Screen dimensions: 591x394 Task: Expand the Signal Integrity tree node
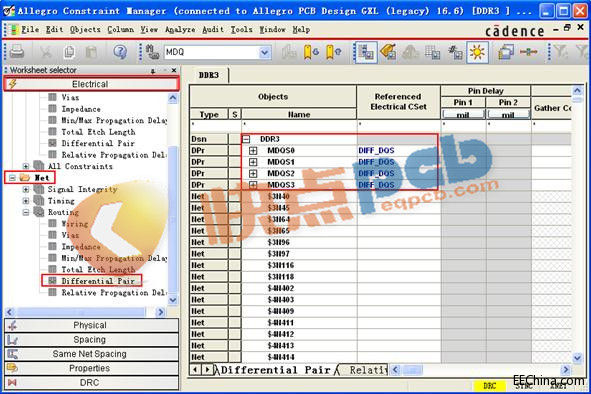26,189
